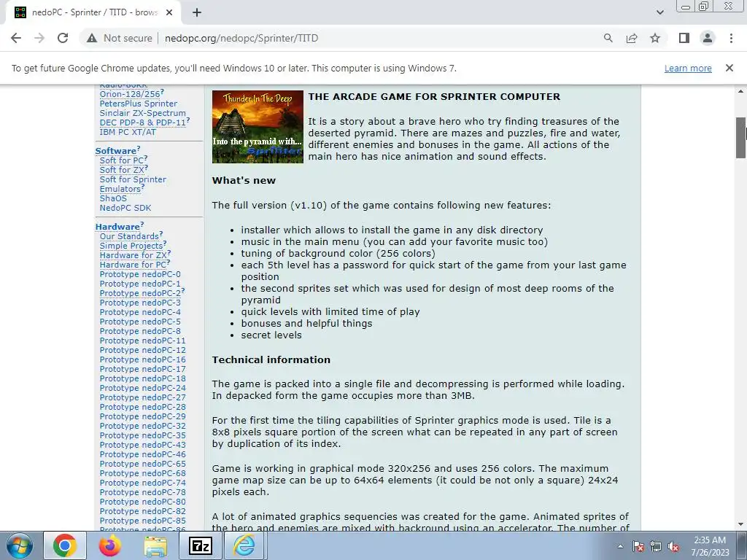Open the DEC PDP-8 & PDP-11 link
Viewport: 747px width, 560px height.
coord(142,122)
